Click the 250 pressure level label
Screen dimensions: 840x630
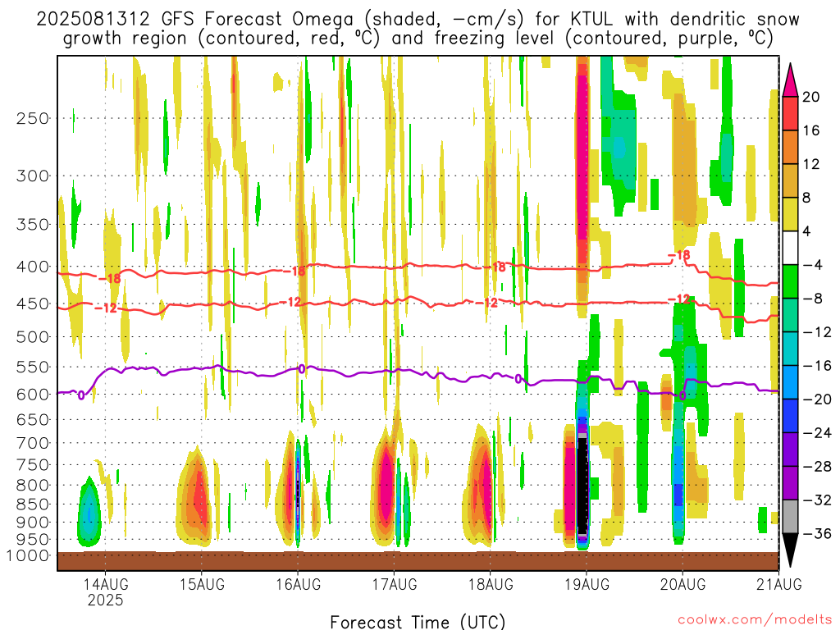(33, 118)
